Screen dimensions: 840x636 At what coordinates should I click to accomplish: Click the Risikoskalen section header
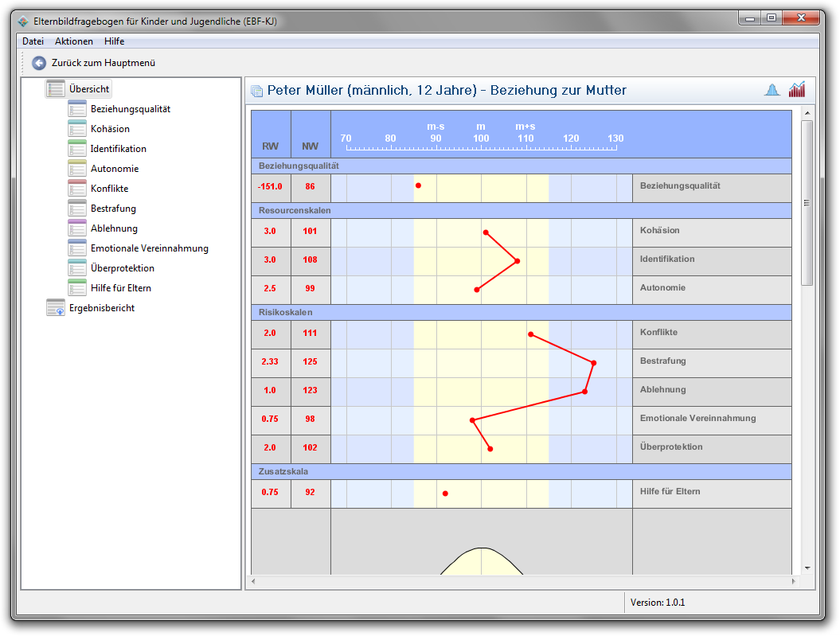click(522, 312)
